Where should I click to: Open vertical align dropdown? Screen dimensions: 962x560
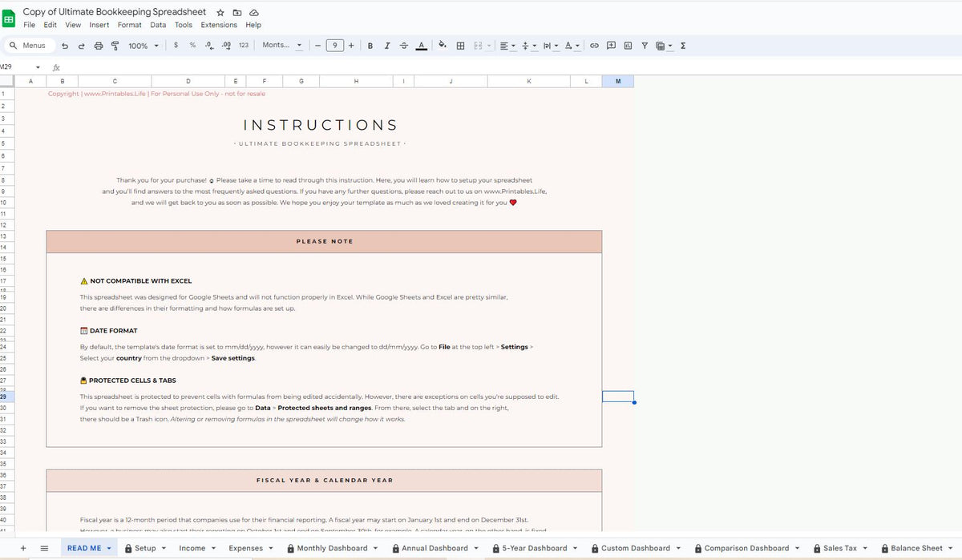click(529, 46)
